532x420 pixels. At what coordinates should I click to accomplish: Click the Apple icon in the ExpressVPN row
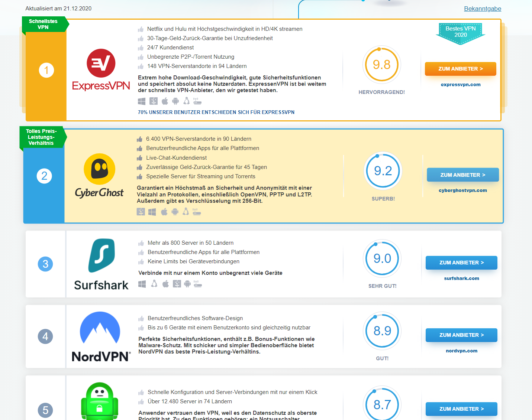coord(165,101)
